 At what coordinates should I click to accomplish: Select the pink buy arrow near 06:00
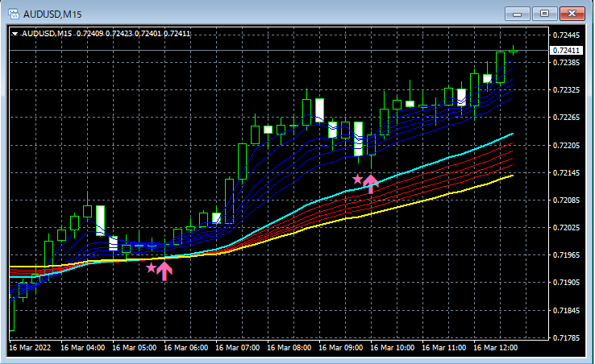pos(164,271)
